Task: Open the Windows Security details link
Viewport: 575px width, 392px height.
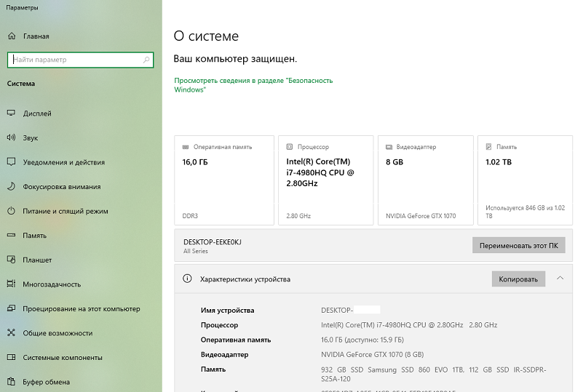Action: point(253,85)
